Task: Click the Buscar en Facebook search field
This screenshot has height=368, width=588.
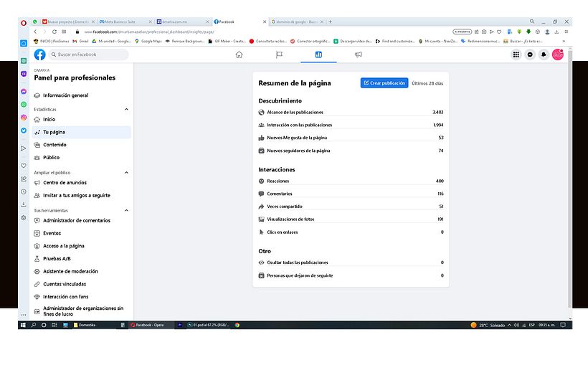Action: coord(86,55)
